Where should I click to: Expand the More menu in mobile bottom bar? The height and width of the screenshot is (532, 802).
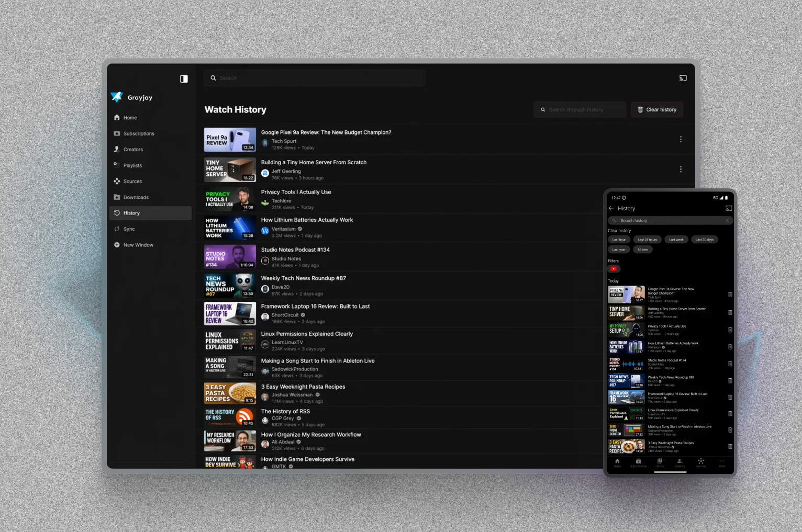tap(721, 462)
